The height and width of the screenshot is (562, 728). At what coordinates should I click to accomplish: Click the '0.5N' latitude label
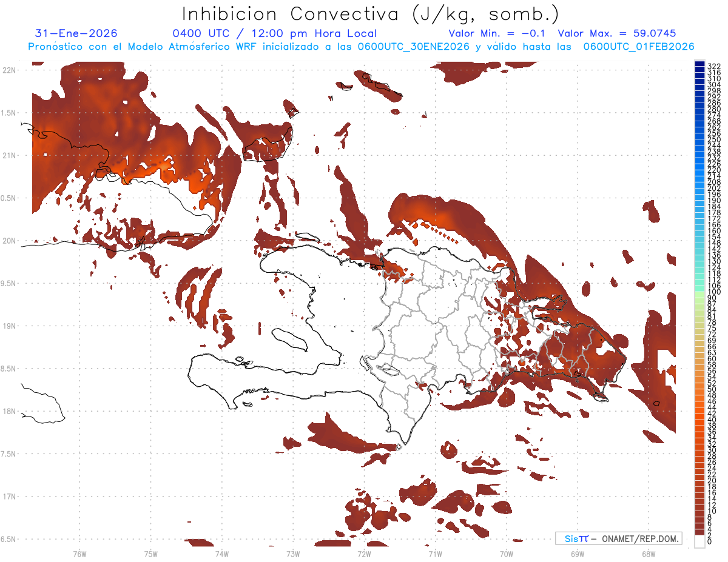9,198
